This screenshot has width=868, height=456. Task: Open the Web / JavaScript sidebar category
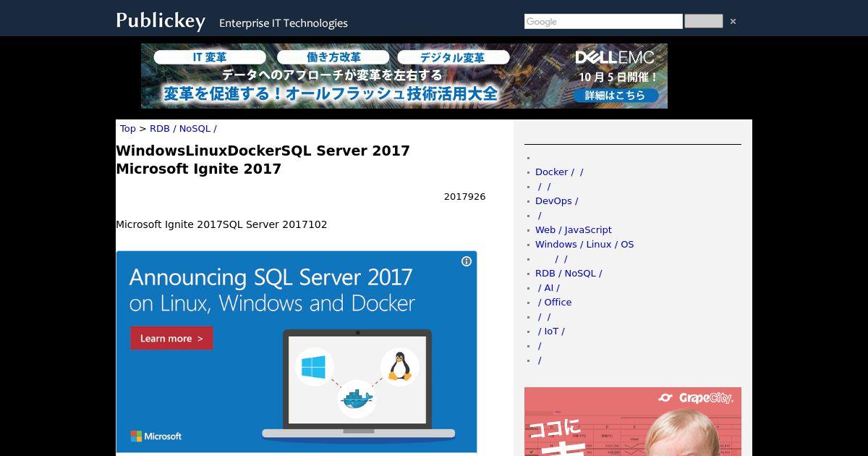click(574, 230)
